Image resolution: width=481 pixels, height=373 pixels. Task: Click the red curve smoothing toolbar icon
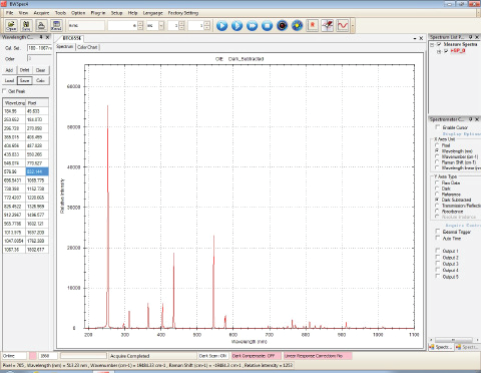pyautogui.click(x=342, y=26)
